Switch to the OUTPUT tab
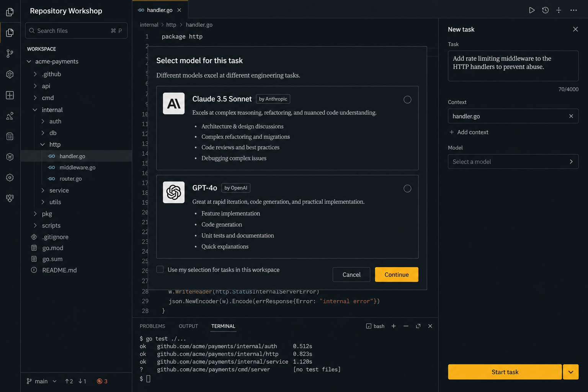 click(x=188, y=326)
